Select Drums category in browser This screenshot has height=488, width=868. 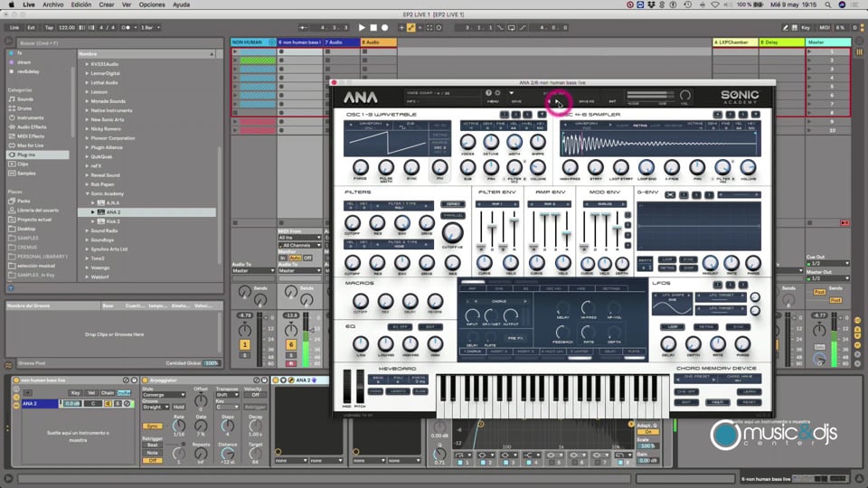(25, 108)
